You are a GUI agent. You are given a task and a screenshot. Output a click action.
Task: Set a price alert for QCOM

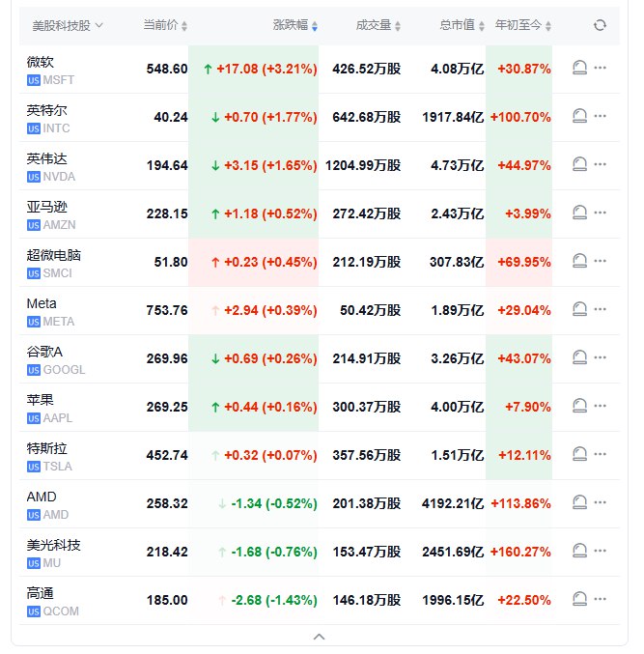[579, 599]
